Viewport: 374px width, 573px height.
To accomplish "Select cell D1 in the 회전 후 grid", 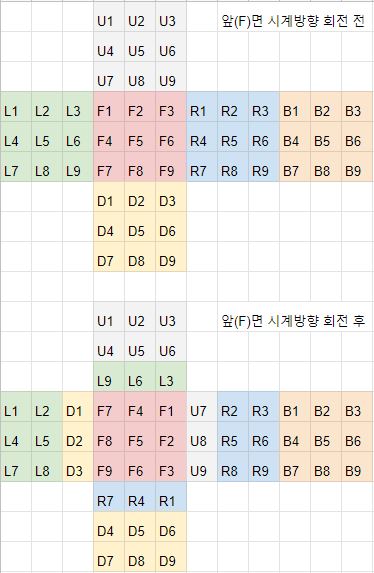I will point(78,407).
